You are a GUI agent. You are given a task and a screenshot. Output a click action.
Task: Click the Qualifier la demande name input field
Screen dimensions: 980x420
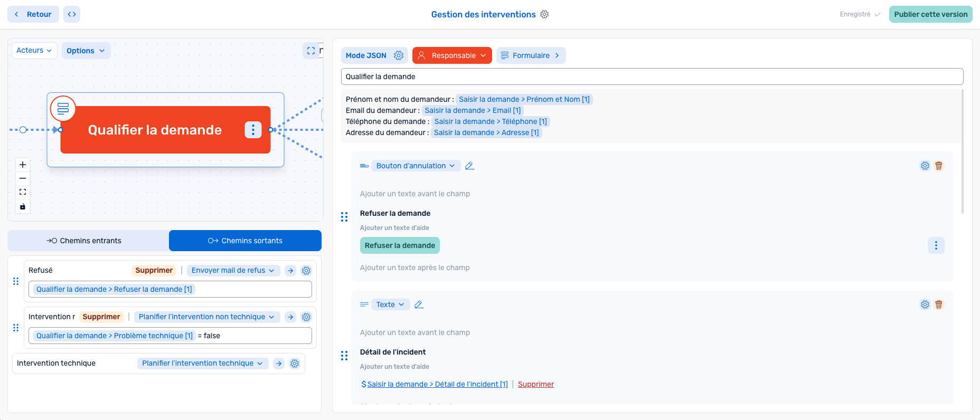[652, 77]
